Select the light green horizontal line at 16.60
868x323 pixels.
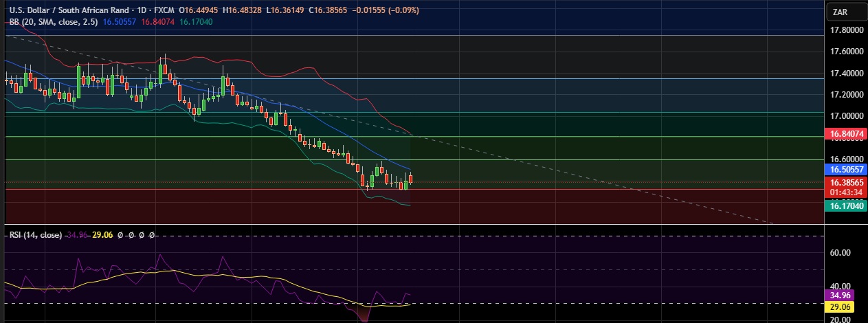(550, 159)
